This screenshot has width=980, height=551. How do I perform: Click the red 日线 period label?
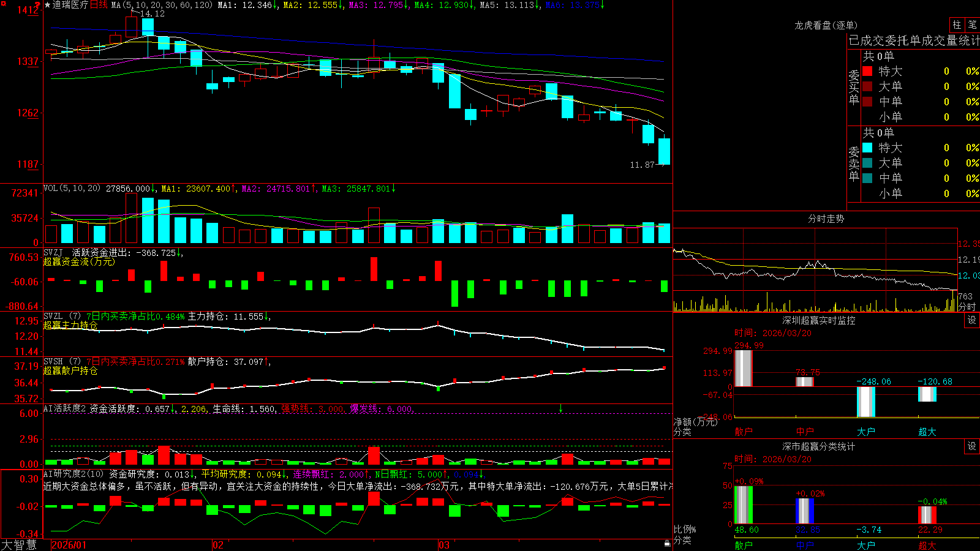pos(99,5)
